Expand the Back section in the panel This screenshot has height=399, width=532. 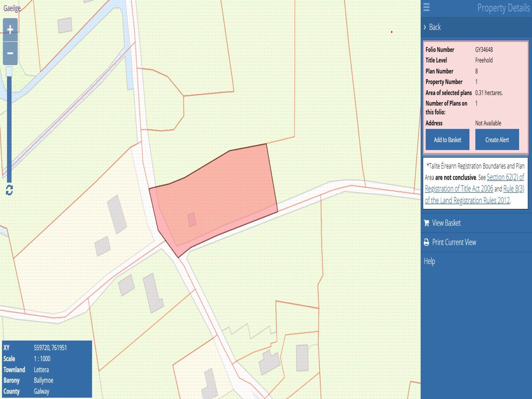[434, 27]
